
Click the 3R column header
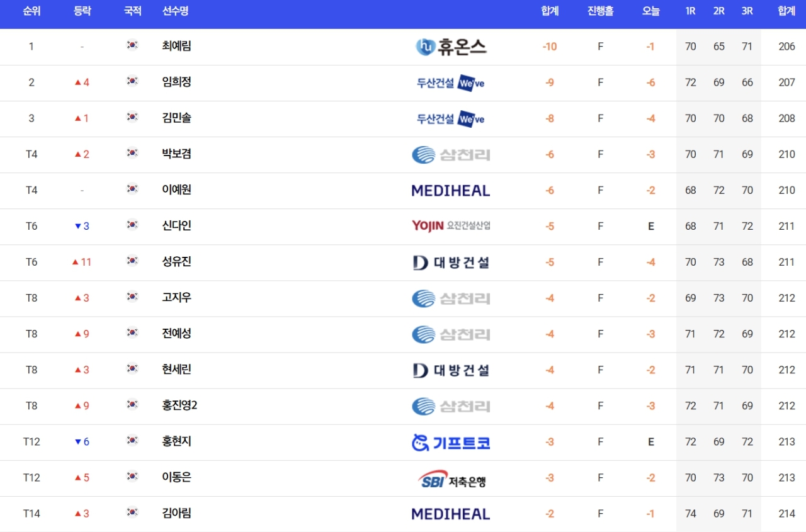747,11
